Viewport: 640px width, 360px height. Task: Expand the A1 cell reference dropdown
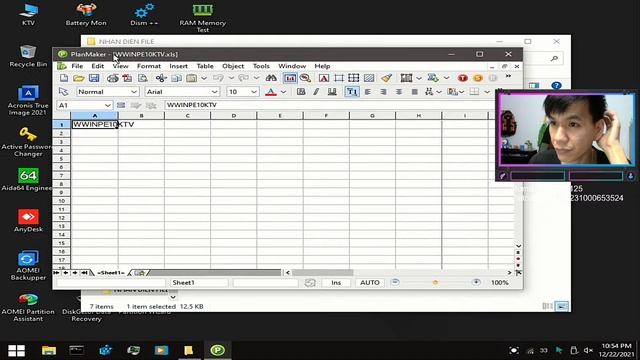pyautogui.click(x=107, y=105)
